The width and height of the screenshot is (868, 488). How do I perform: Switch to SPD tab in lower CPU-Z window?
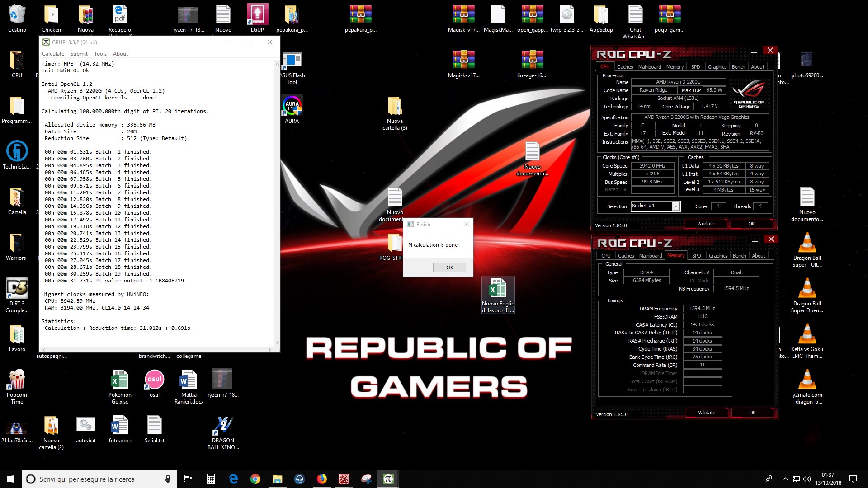[697, 256]
